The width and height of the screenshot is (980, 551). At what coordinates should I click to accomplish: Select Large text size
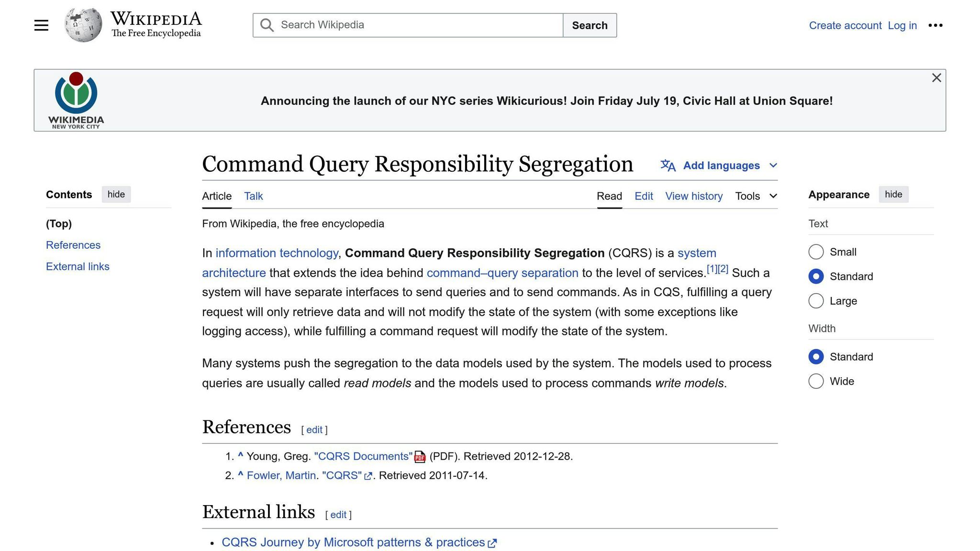click(816, 301)
